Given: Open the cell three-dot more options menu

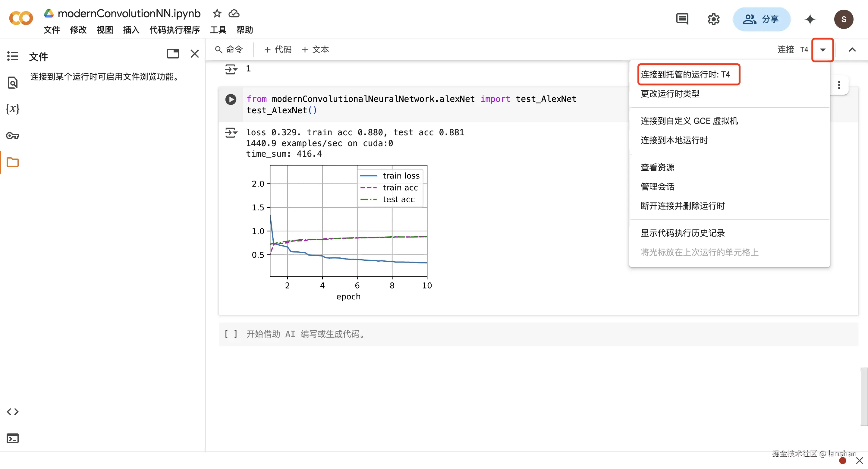Looking at the screenshot, I should point(839,85).
